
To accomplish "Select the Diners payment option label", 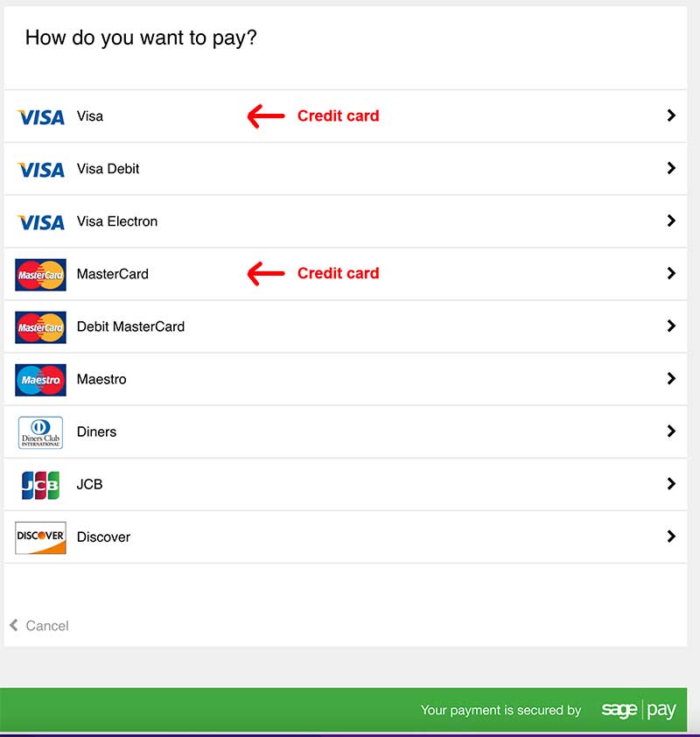I will tap(96, 432).
